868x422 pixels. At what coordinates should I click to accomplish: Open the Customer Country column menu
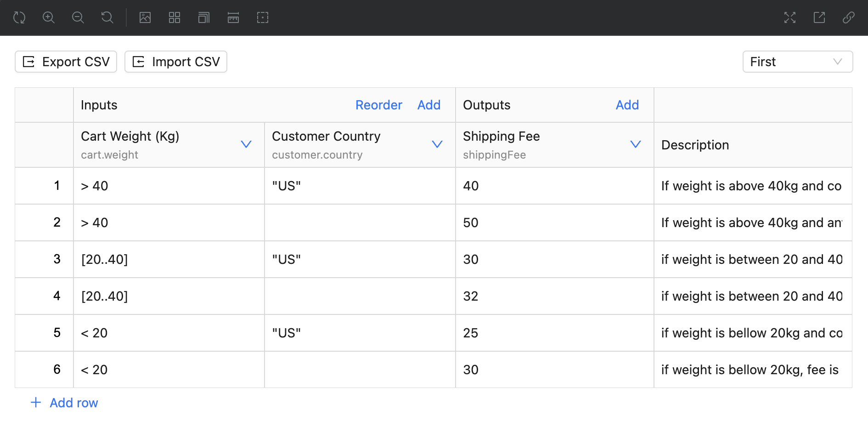point(437,144)
